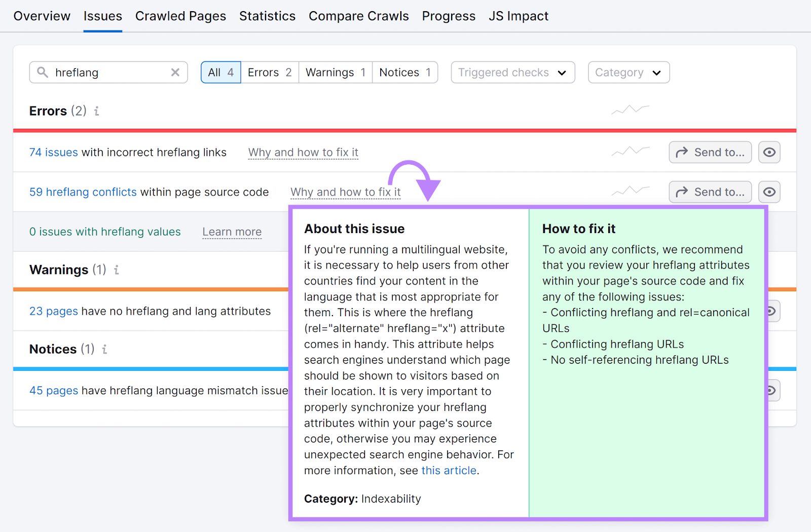Click 'About this issue' heading
Viewport: 811px width, 532px height.
(x=354, y=229)
